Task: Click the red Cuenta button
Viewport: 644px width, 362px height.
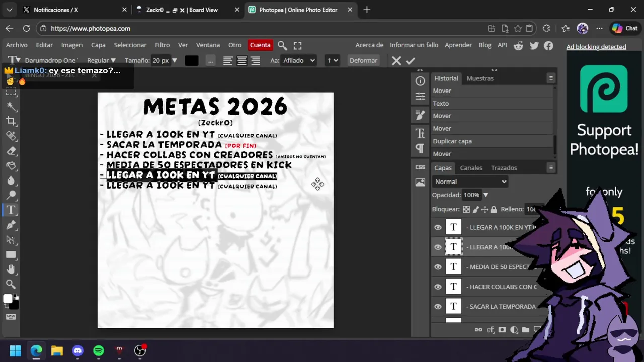Action: click(260, 45)
